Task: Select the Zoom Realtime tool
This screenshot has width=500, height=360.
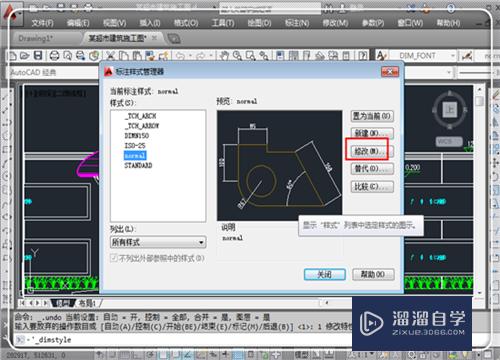Action: click(x=237, y=55)
